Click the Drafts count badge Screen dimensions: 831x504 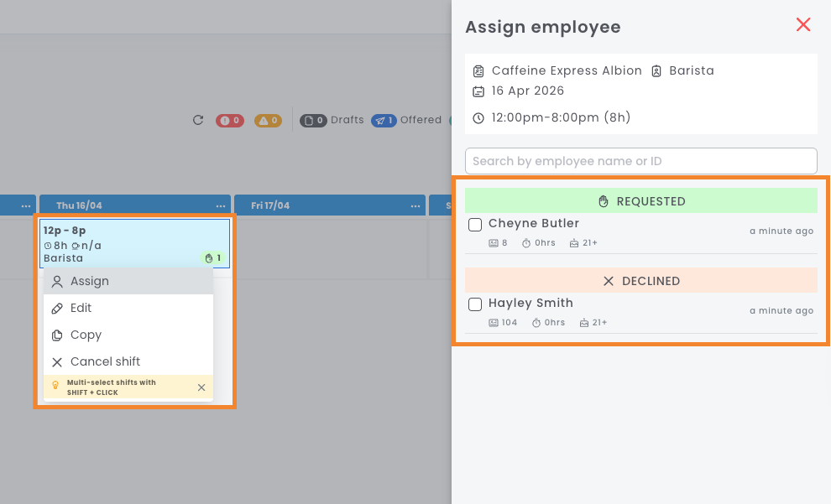pyautogui.click(x=314, y=121)
